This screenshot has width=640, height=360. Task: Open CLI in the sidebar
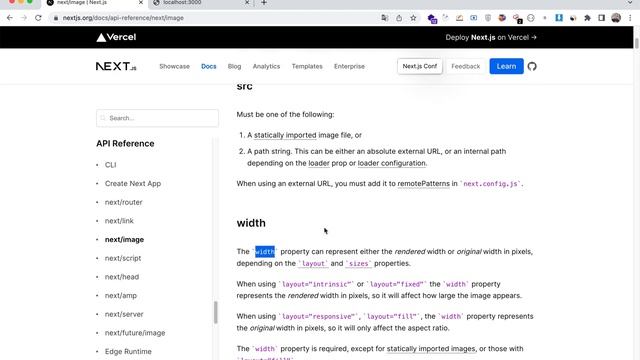(x=111, y=165)
